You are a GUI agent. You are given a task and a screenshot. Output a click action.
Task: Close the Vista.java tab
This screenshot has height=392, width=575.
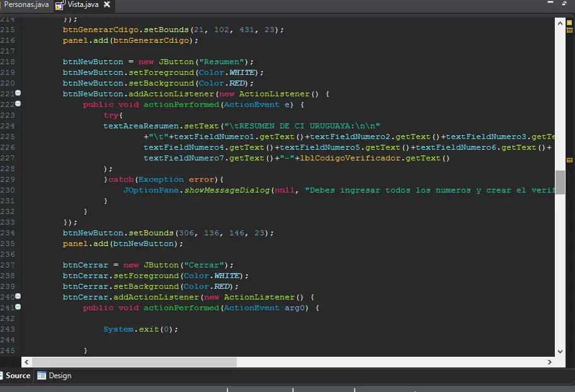point(106,4)
